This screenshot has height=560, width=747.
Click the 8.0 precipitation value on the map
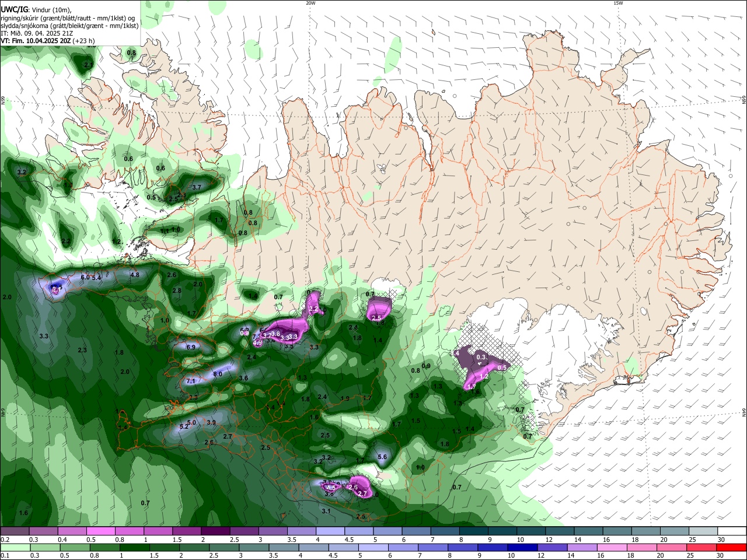pyautogui.click(x=218, y=374)
